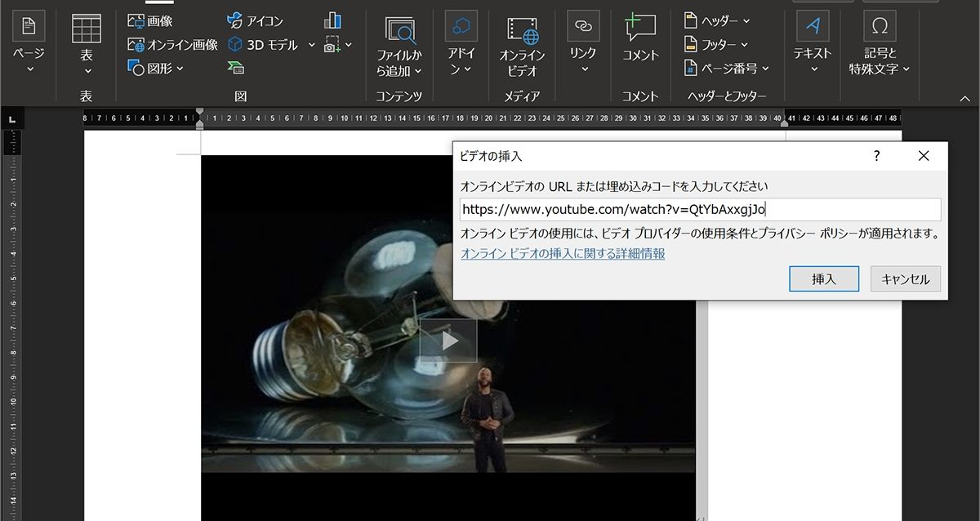The image size is (980, 521).
Task: Insert an online image with オンライン画像
Action: 172,45
